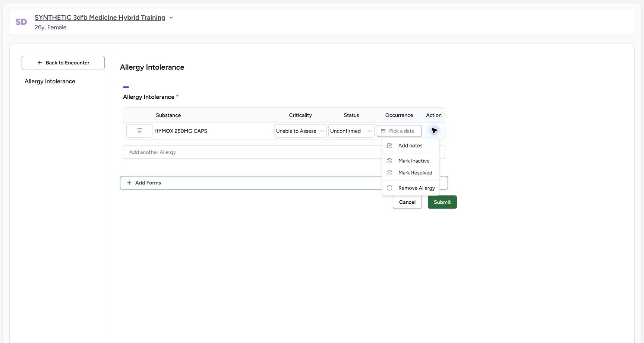Viewport: 644px width, 343px height.
Task: Click the SD patient avatar
Action: click(x=21, y=22)
